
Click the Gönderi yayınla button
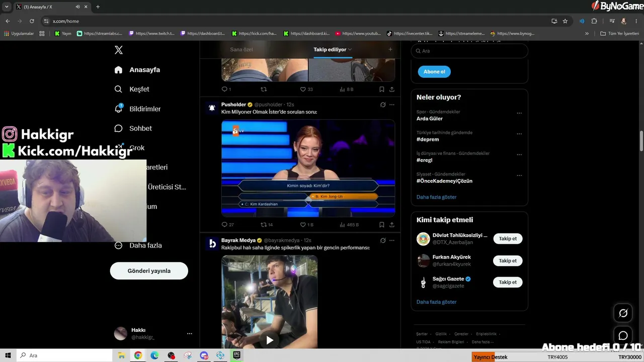149,270
